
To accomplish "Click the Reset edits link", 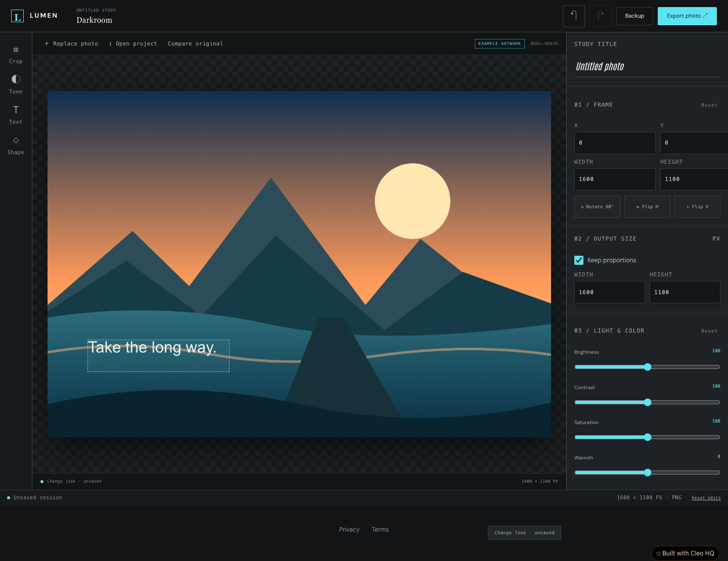I will point(706,498).
